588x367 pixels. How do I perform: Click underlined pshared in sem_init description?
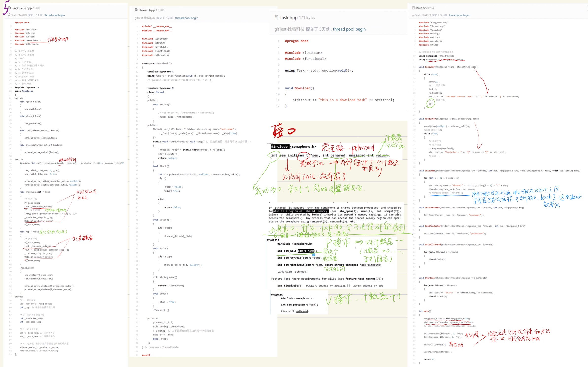[280, 208]
